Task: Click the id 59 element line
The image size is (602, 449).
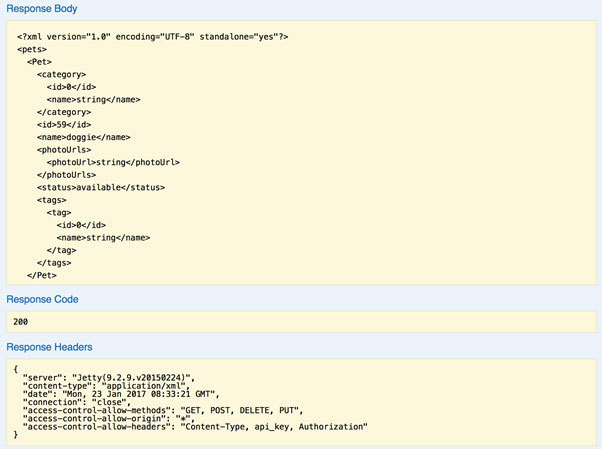Action: pos(64,124)
